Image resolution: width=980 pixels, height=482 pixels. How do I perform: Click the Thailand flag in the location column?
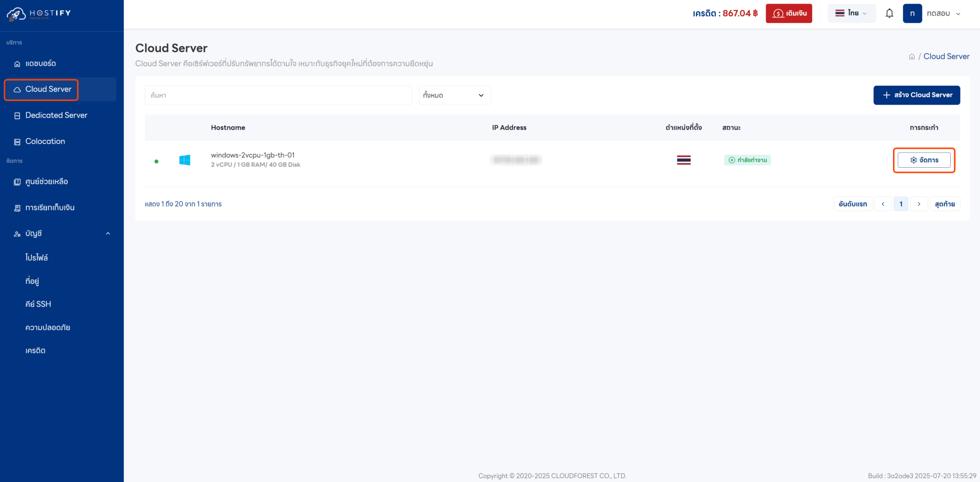[683, 160]
